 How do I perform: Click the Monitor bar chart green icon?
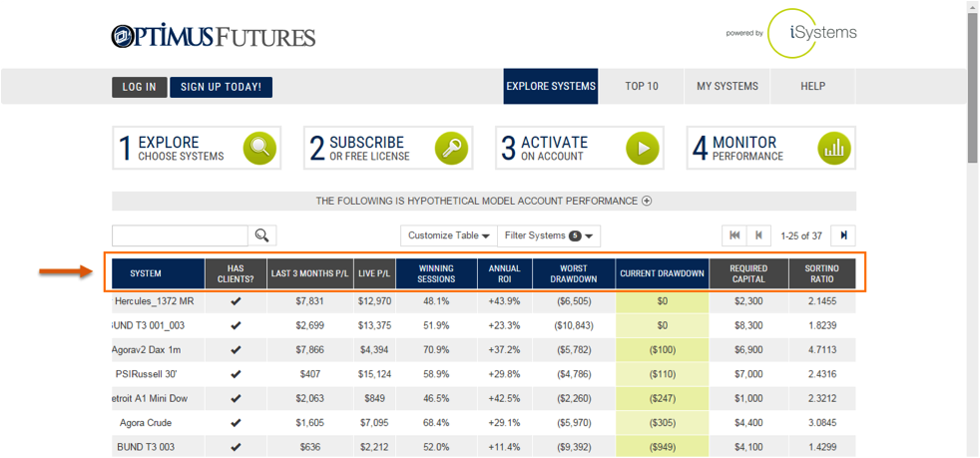(x=834, y=148)
